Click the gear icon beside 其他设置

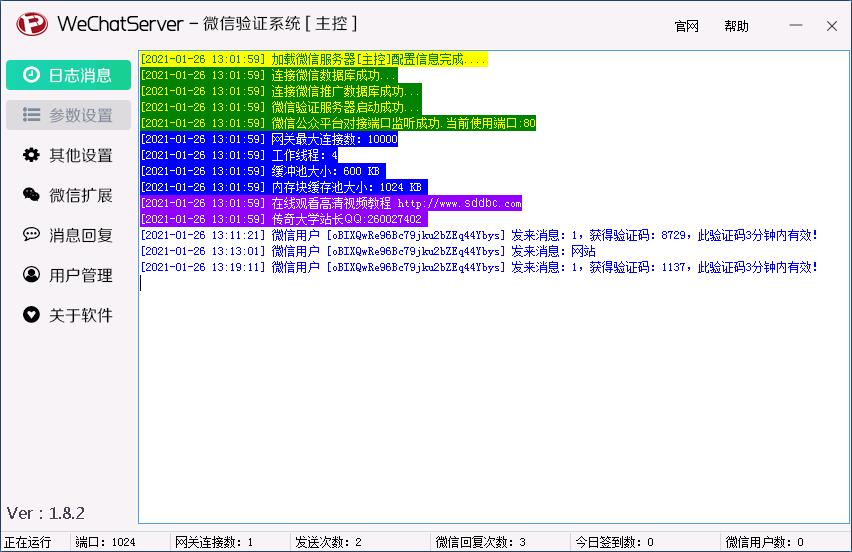click(31, 155)
